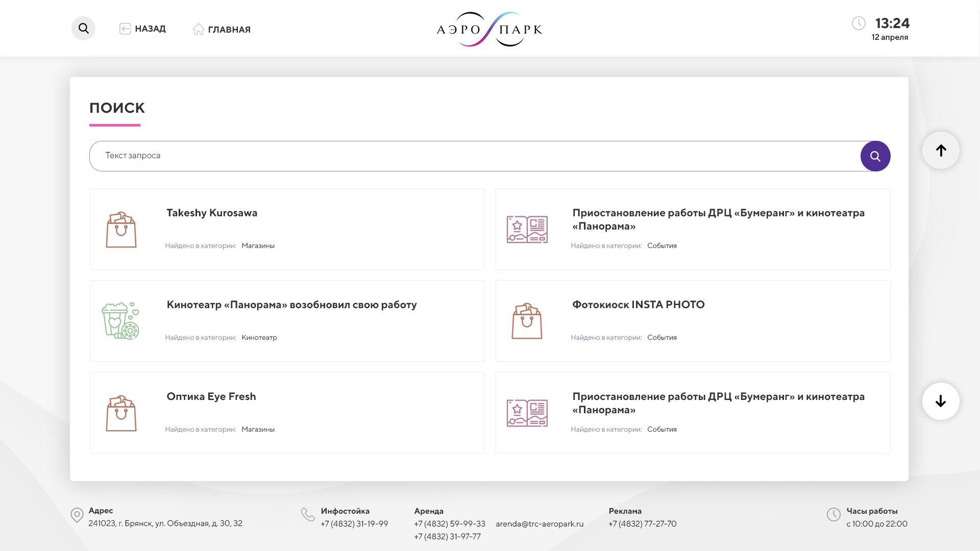
Task: Open Кинотеатр «Панорама» возобновил свою работу
Action: click(291, 305)
